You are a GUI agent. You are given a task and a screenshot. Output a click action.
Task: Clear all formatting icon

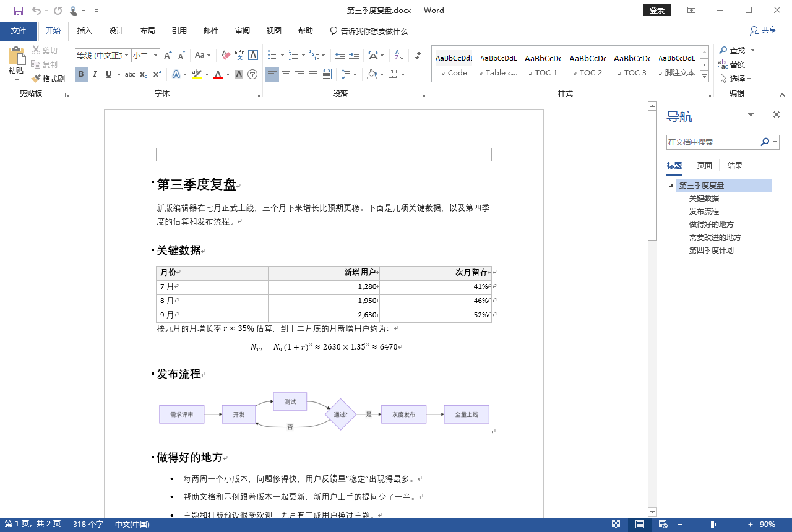click(x=226, y=55)
